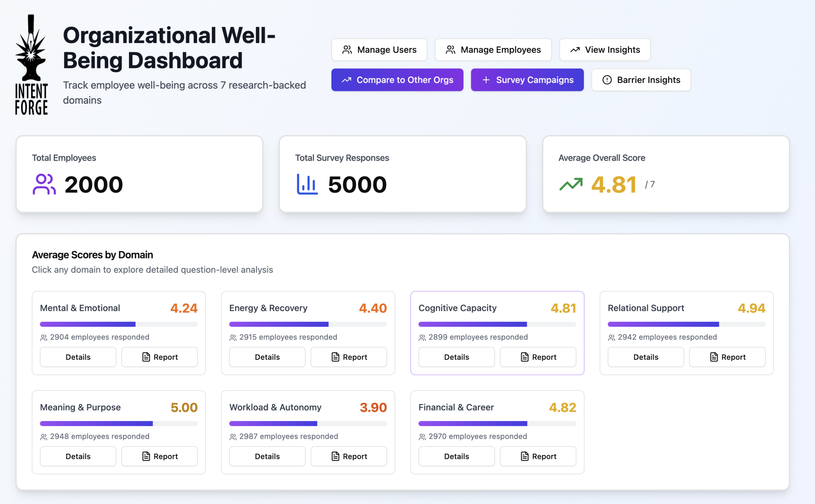Open the Financial & Career report

pos(538,456)
